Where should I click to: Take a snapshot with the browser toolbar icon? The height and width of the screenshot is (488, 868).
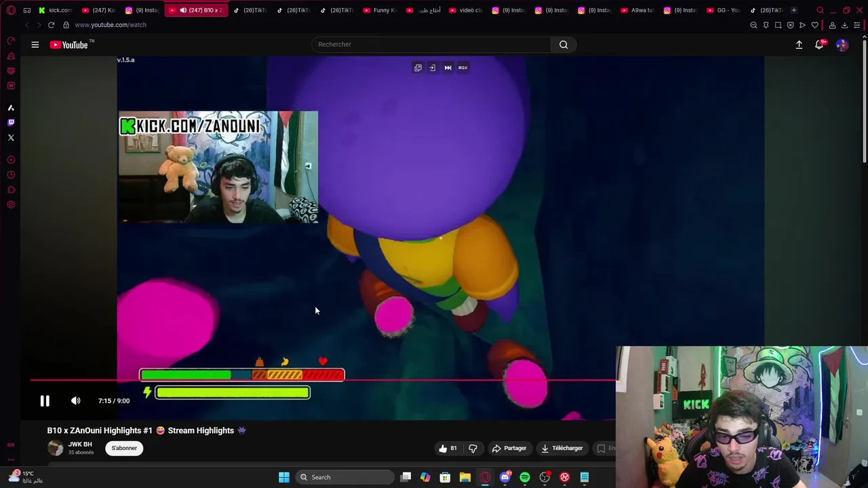coord(778,25)
